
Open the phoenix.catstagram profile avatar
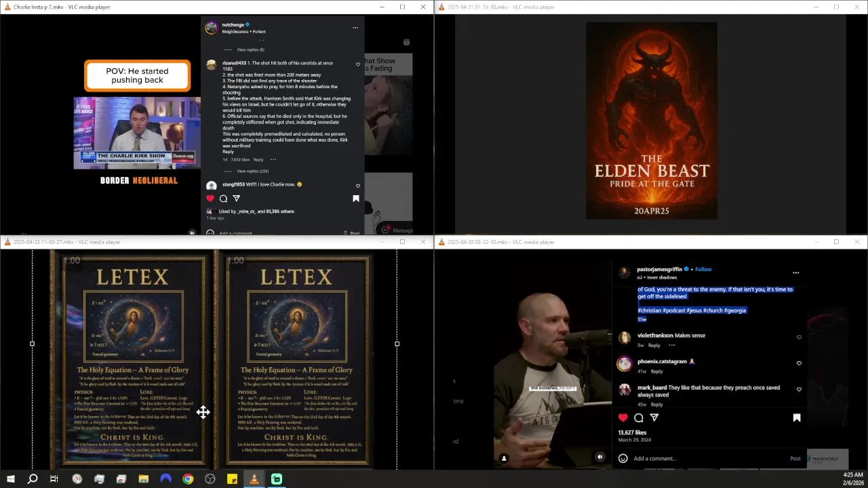point(625,364)
